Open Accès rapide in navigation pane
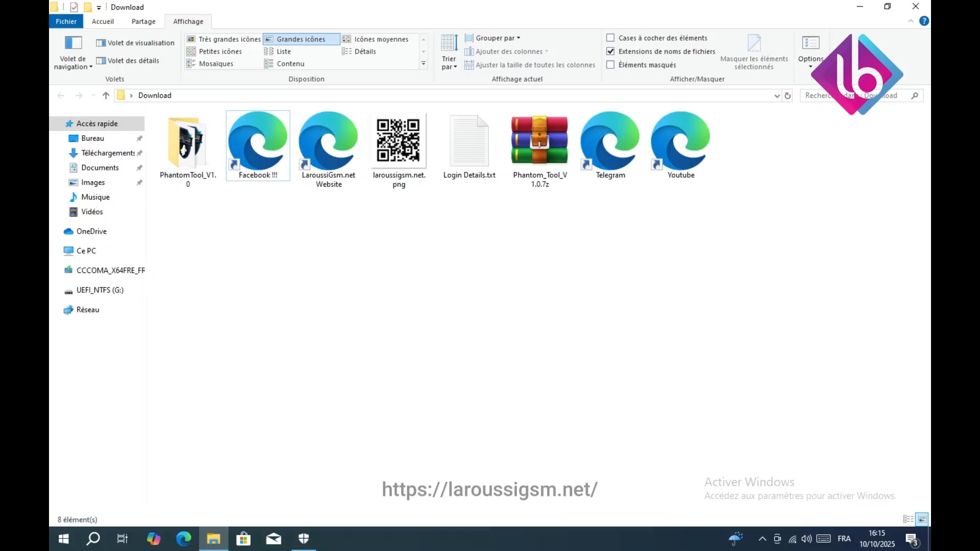The height and width of the screenshot is (551, 980). tap(97, 123)
